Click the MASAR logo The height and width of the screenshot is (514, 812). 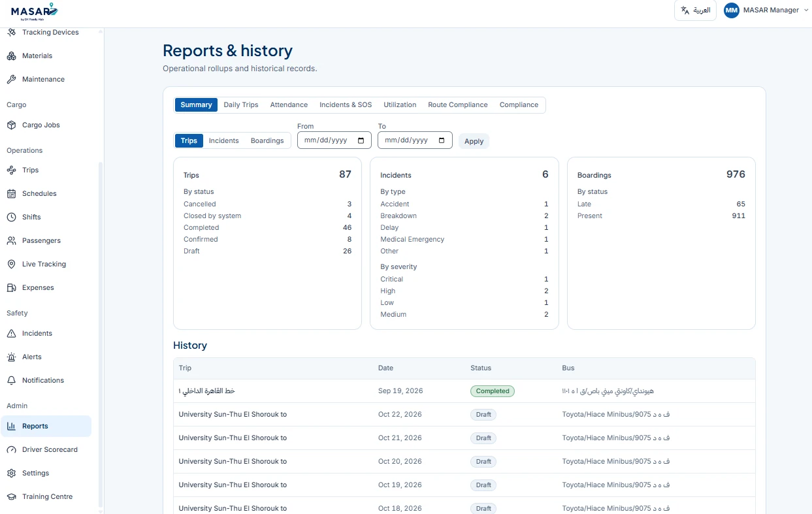pos(35,11)
